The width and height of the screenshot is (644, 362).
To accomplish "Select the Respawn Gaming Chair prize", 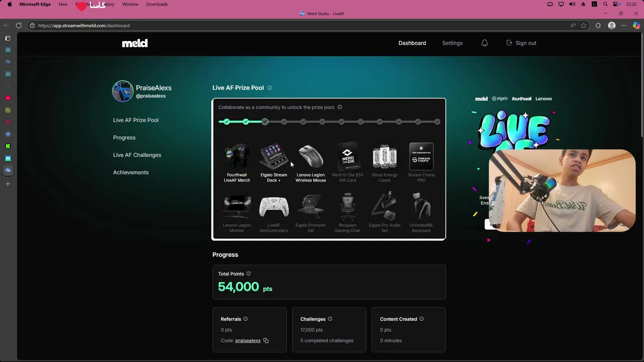I will pyautogui.click(x=348, y=213).
